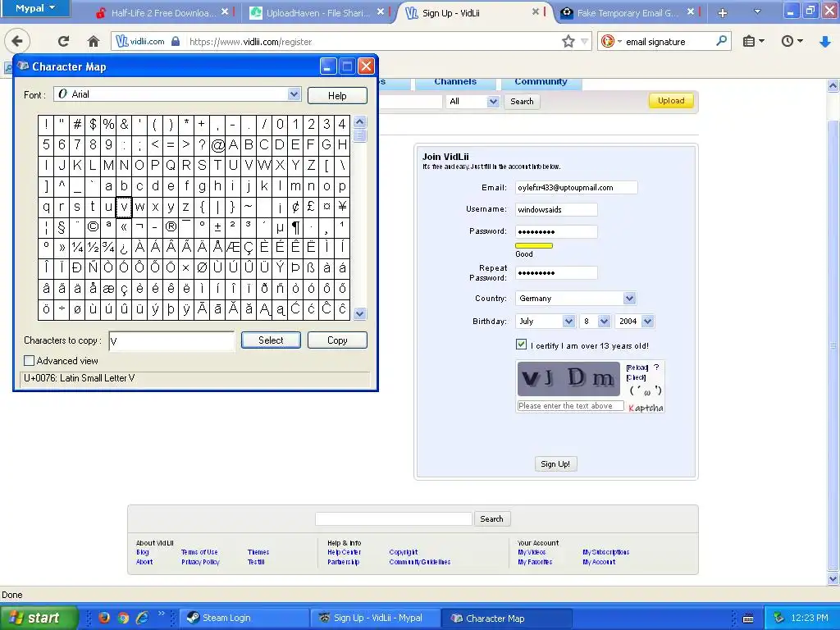Click the Characters to copy field
The height and width of the screenshot is (630, 840).
pos(171,340)
